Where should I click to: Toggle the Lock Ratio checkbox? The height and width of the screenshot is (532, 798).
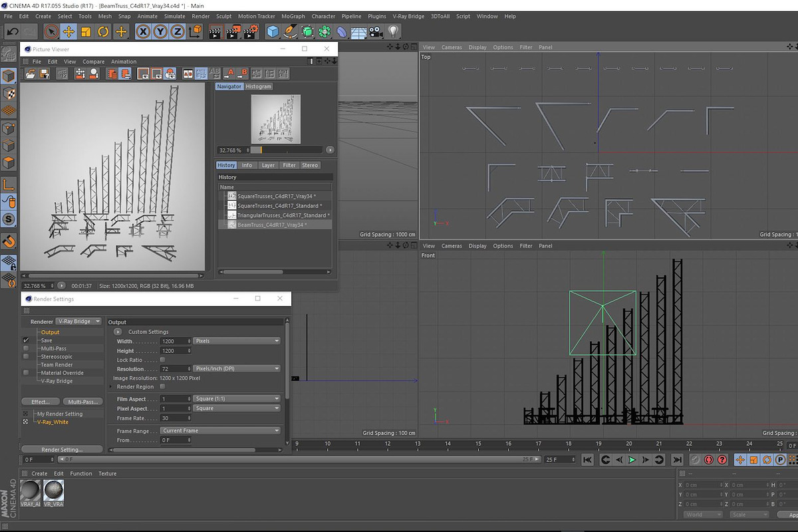[162, 360]
